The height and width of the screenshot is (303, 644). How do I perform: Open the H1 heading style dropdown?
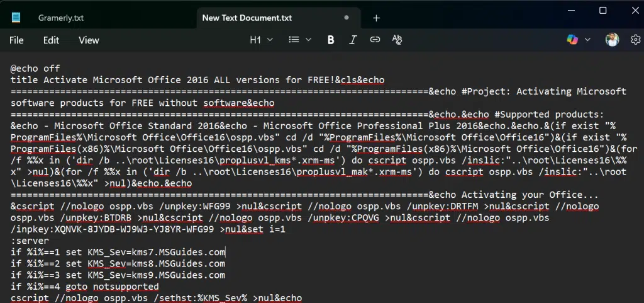point(261,40)
